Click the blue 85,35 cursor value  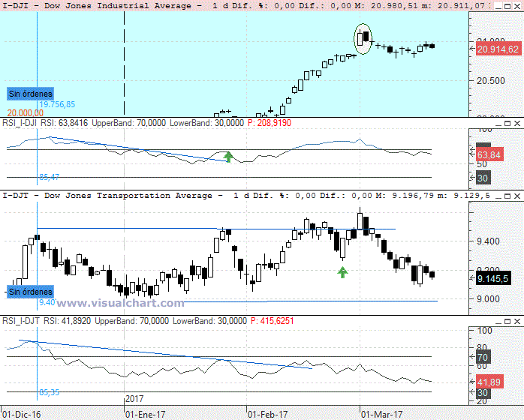tap(49, 392)
